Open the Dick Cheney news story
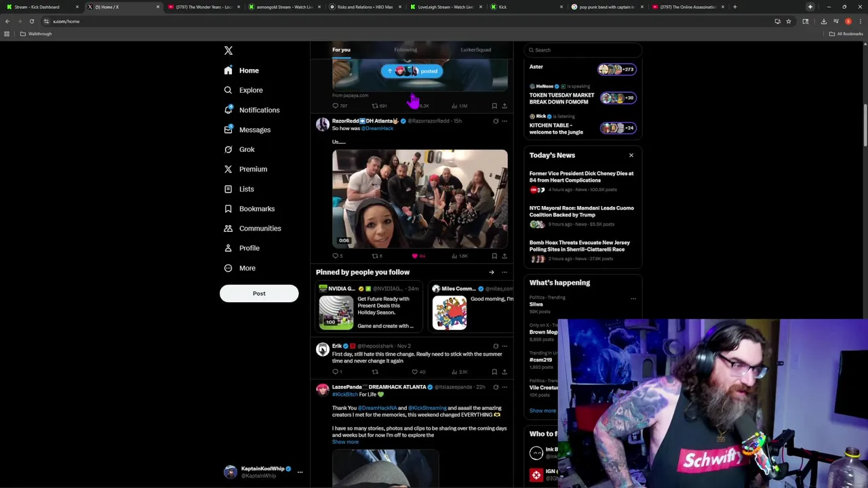Viewport: 868px width, 488px height. coord(583,183)
